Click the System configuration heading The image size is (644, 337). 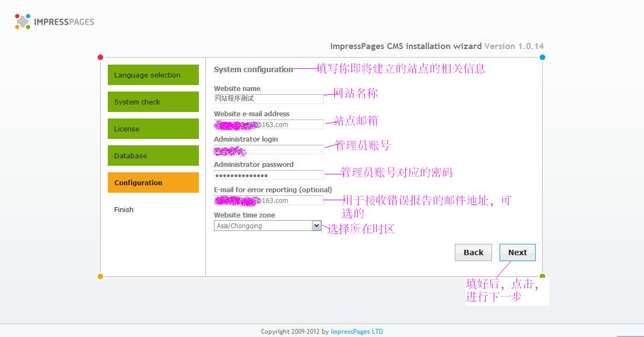click(253, 69)
